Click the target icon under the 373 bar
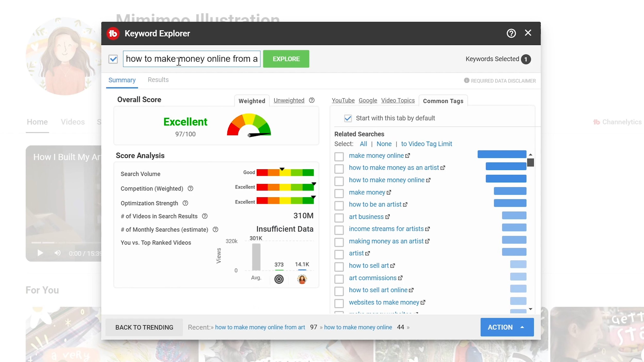This screenshot has width=644, height=362. 279,279
